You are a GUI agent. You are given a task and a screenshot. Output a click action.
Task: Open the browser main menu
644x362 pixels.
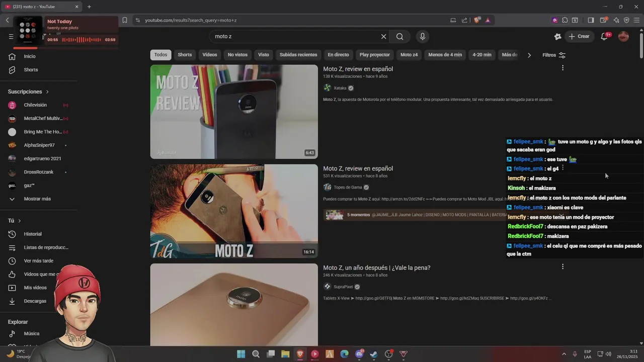(x=637, y=20)
